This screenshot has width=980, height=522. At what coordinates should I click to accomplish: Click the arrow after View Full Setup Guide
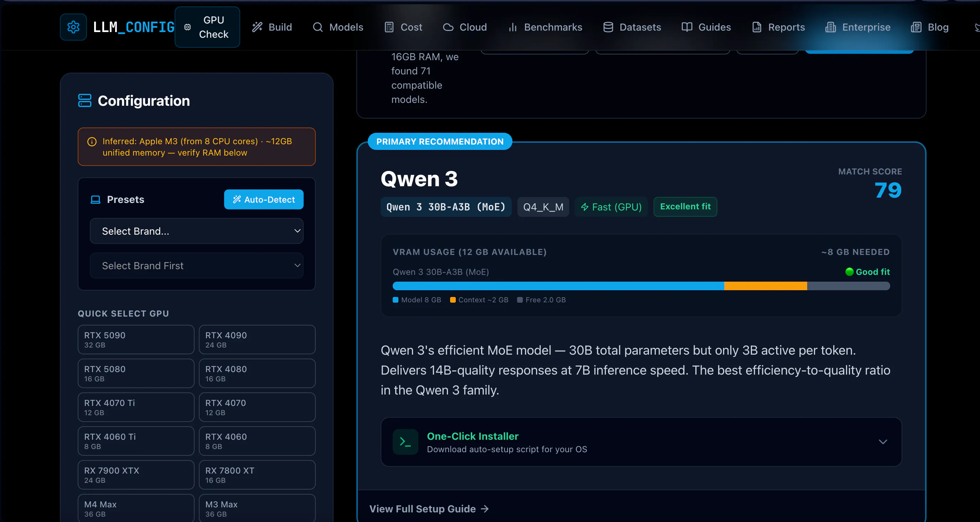[485, 509]
